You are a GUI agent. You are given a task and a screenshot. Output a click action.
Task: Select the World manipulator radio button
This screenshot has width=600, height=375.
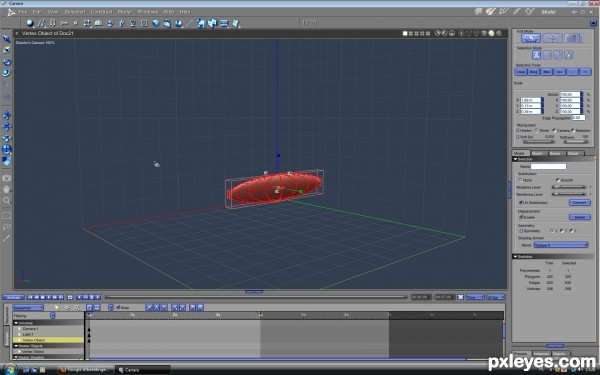click(536, 130)
